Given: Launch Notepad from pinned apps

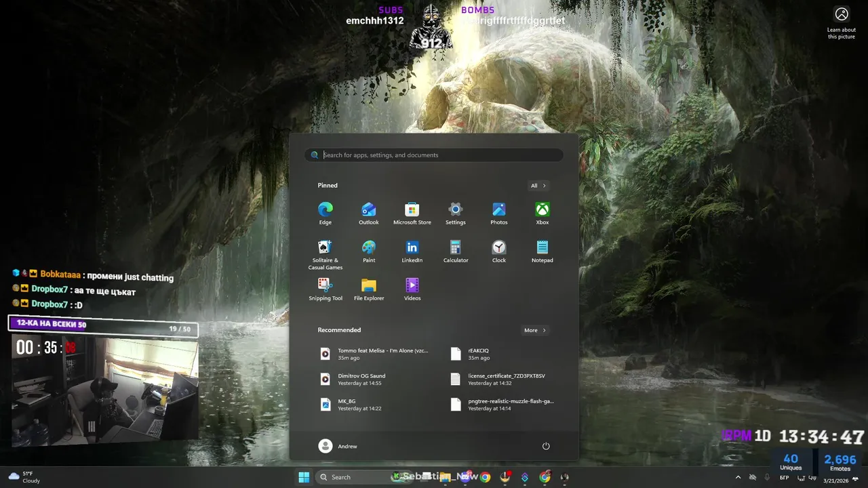Looking at the screenshot, I should [542, 251].
